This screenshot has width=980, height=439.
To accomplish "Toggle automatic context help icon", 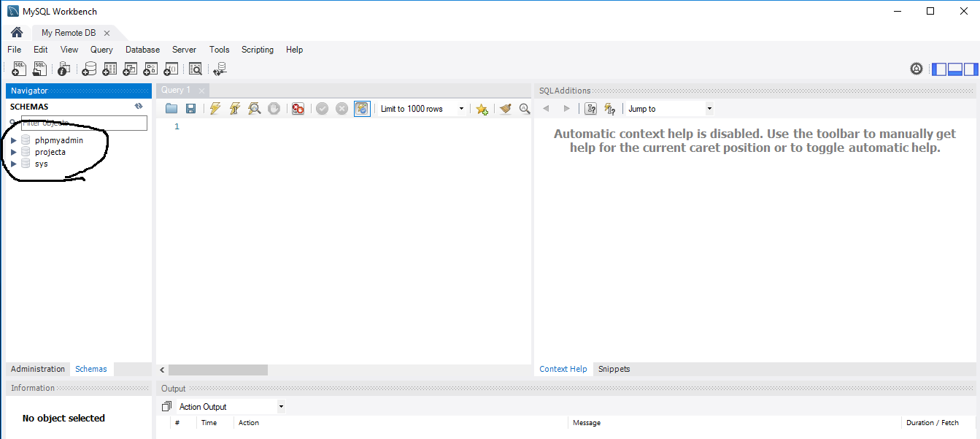I will click(610, 109).
